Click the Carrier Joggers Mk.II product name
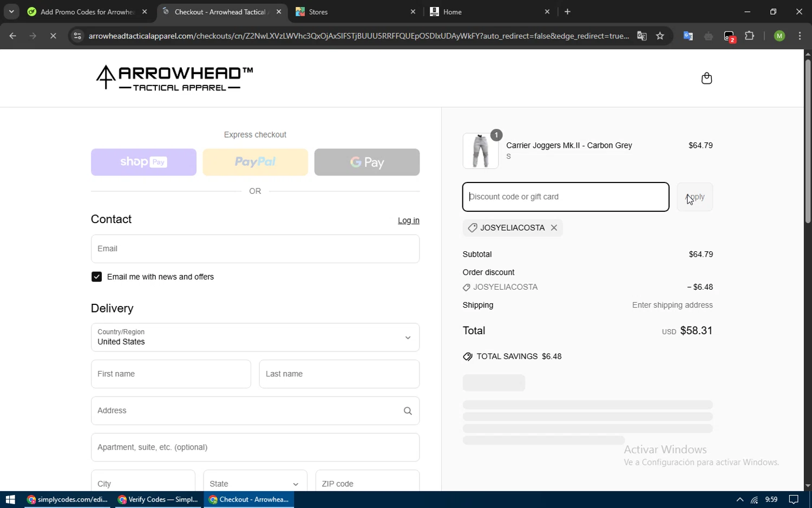 [569, 145]
